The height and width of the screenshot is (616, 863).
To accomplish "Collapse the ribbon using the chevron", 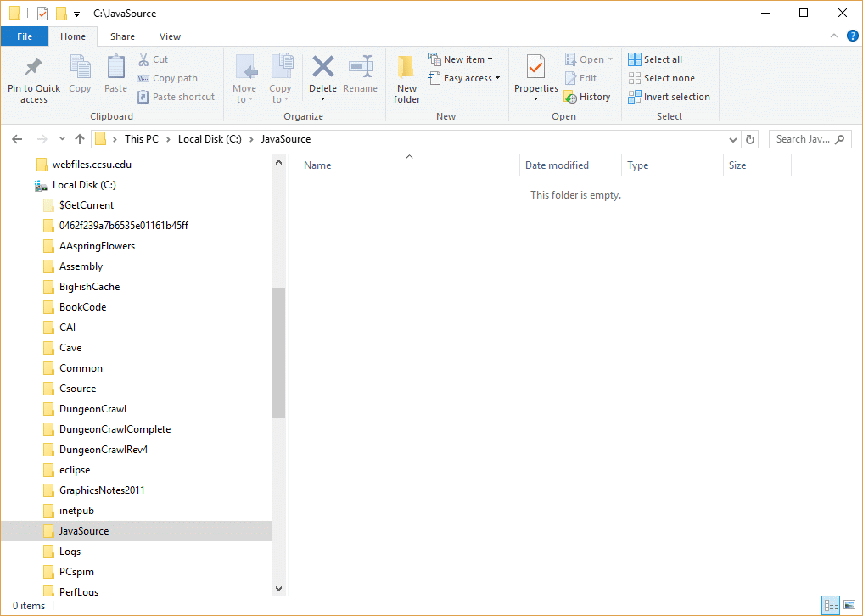I will 835,36.
